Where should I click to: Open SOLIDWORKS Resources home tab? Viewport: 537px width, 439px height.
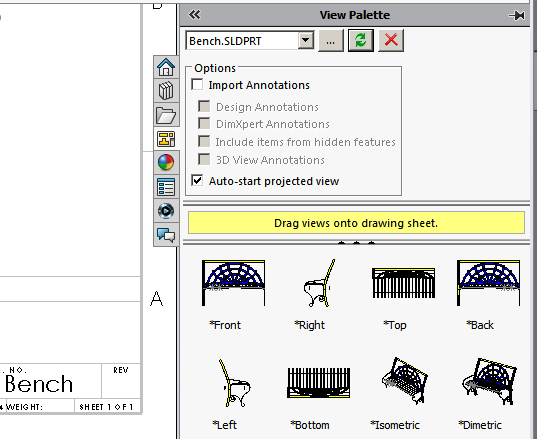[166, 67]
